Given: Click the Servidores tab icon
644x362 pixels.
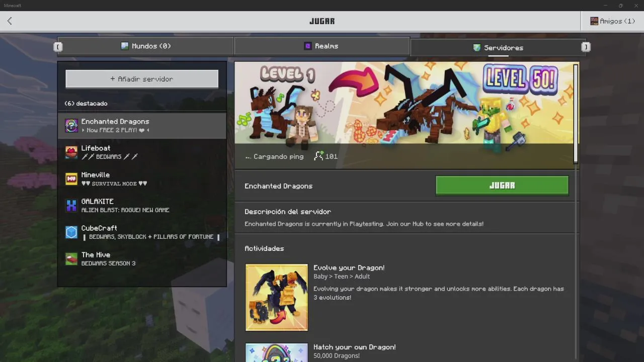Looking at the screenshot, I should point(477,47).
